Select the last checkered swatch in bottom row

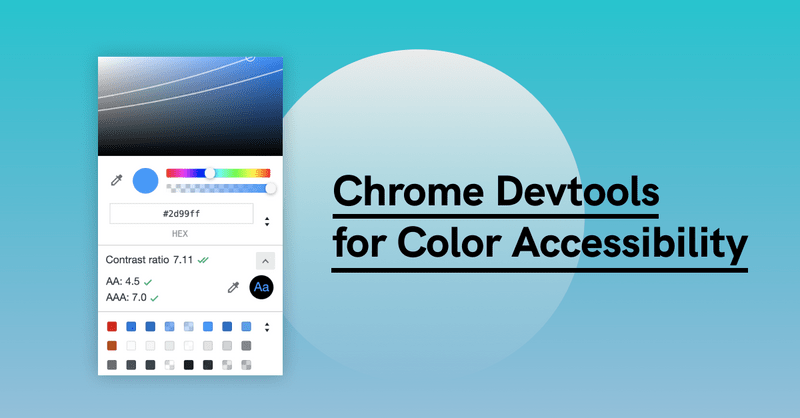pyautogui.click(x=246, y=365)
